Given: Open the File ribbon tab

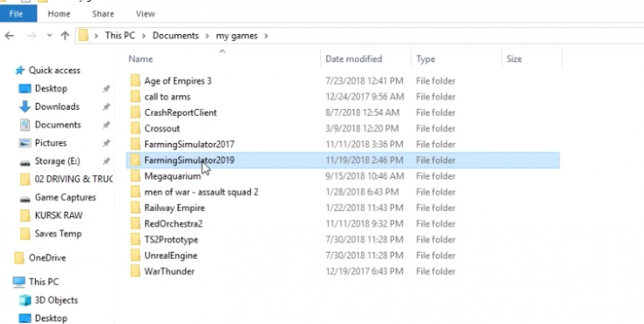Looking at the screenshot, I should pos(17,14).
